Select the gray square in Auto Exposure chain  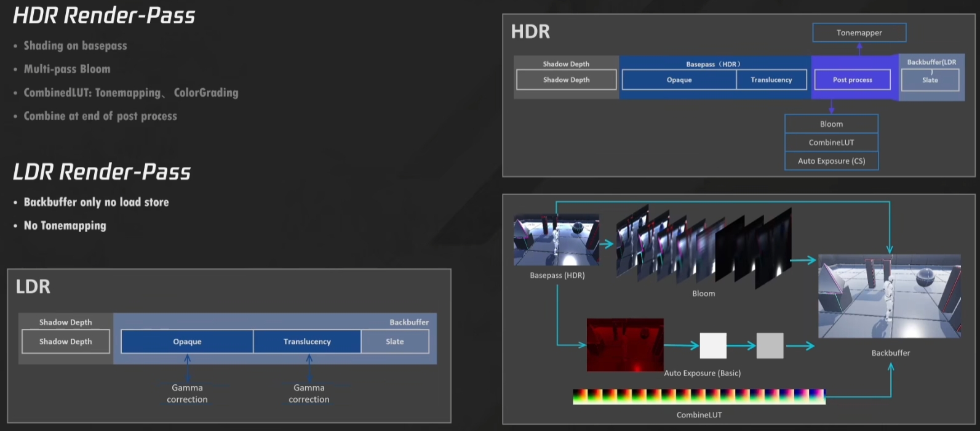click(x=770, y=346)
